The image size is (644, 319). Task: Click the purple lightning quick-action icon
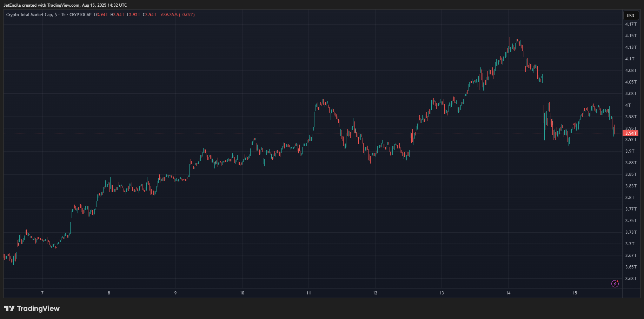click(x=615, y=284)
